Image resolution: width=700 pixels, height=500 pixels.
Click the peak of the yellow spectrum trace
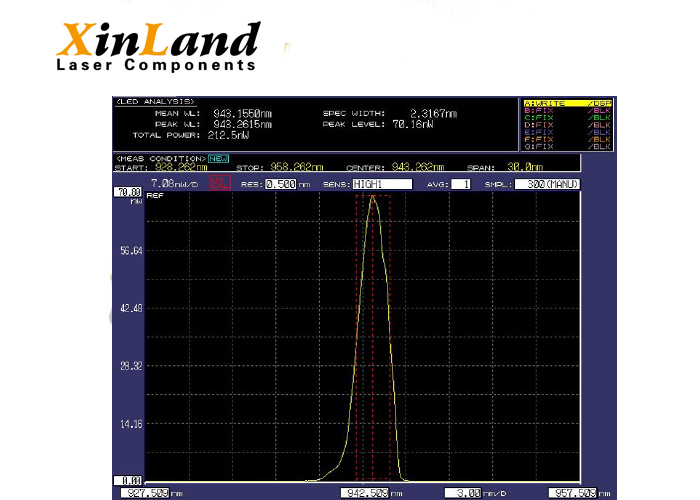point(373,197)
